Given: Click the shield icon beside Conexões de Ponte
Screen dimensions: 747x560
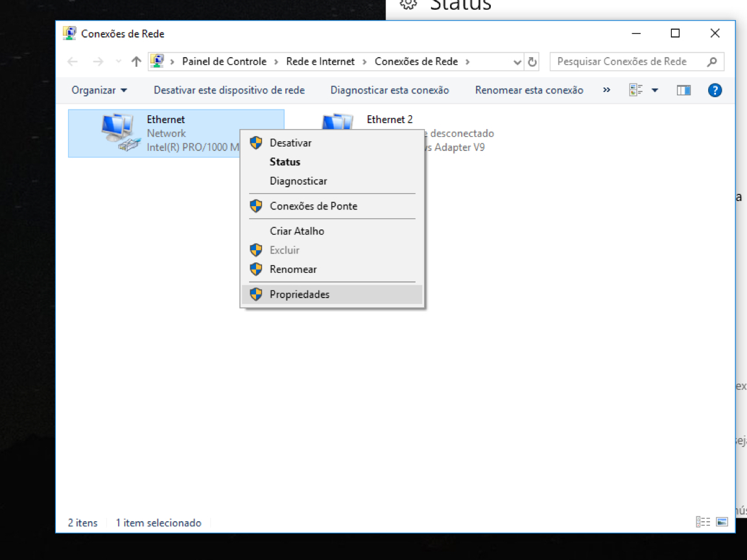Looking at the screenshot, I should click(x=256, y=206).
